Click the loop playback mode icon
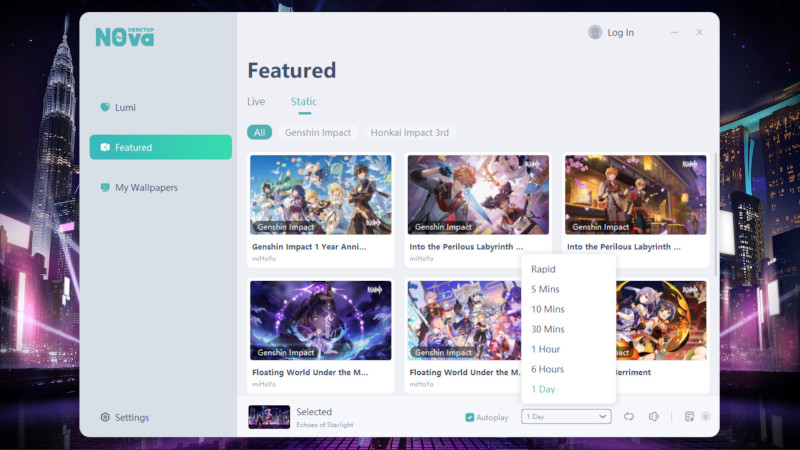The width and height of the screenshot is (800, 450). [x=629, y=417]
